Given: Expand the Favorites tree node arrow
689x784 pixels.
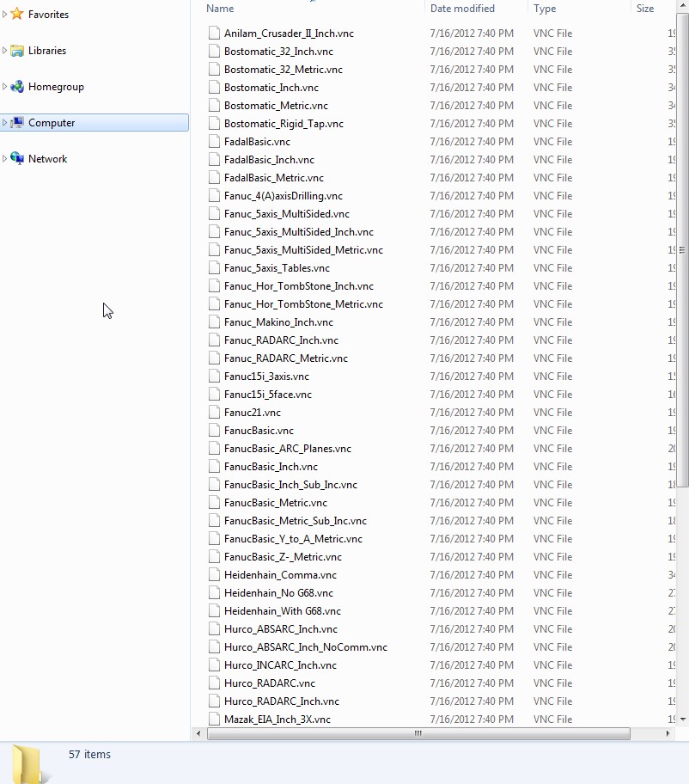Looking at the screenshot, I should [x=5, y=15].
